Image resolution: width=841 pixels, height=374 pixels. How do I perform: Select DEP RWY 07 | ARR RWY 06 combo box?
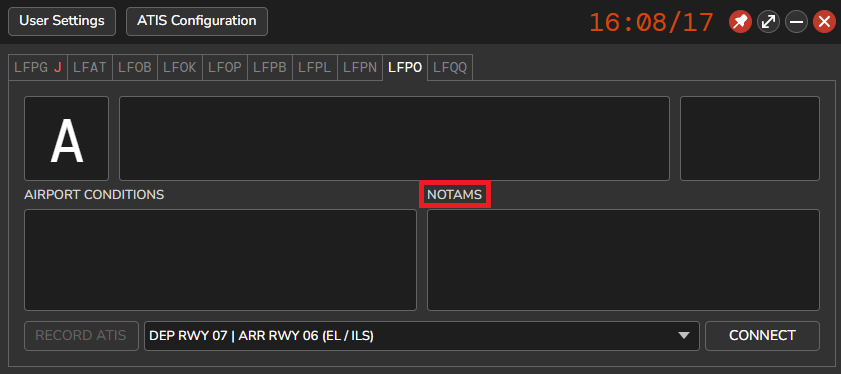point(422,336)
